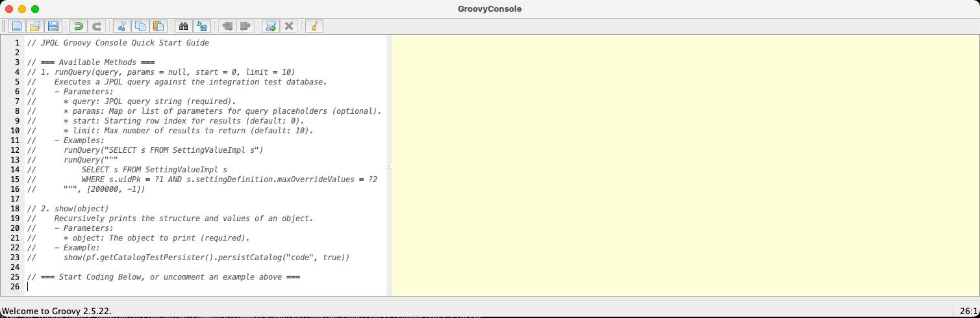Click the split pane divider handle
This screenshot has width=980, height=318.
tap(389, 166)
